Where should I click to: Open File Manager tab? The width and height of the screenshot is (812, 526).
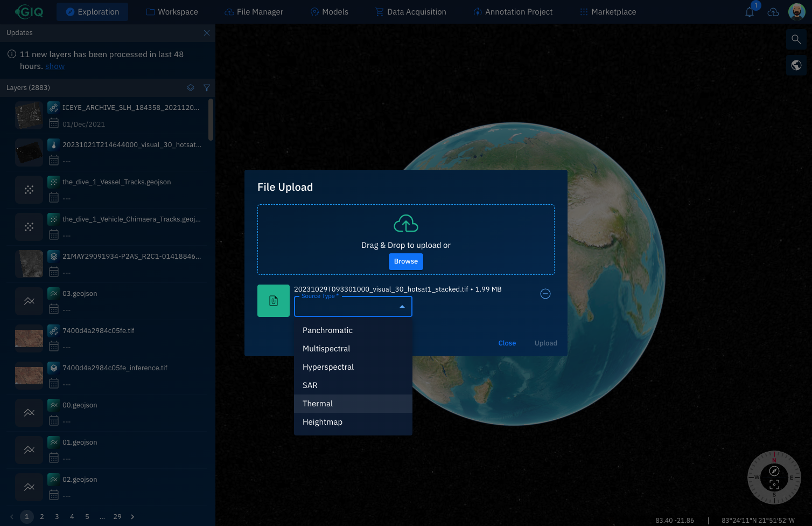click(x=254, y=12)
